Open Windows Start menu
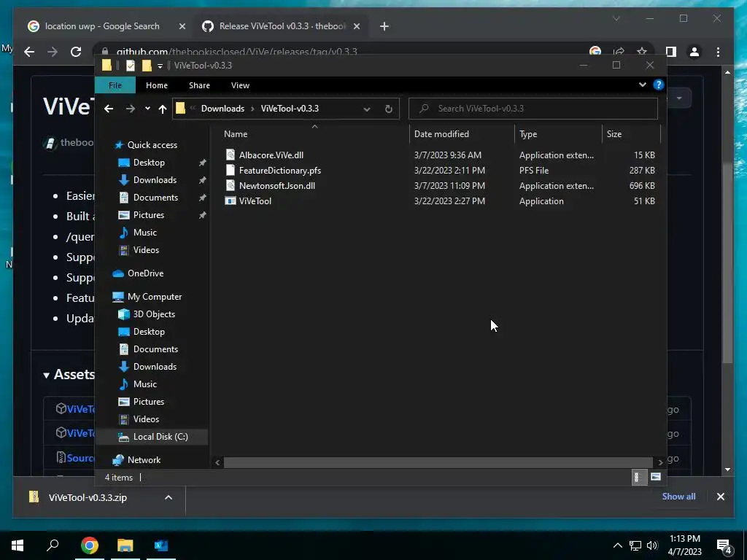Image resolution: width=747 pixels, height=560 pixels. pyautogui.click(x=18, y=545)
